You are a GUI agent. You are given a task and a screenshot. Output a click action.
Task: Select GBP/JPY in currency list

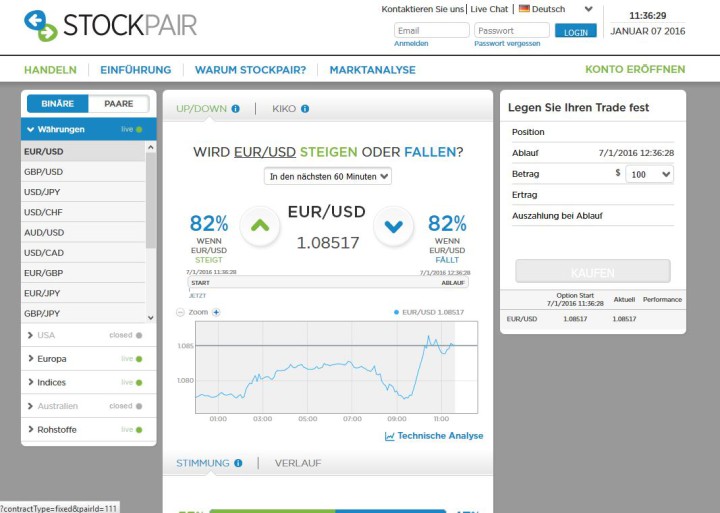click(83, 313)
